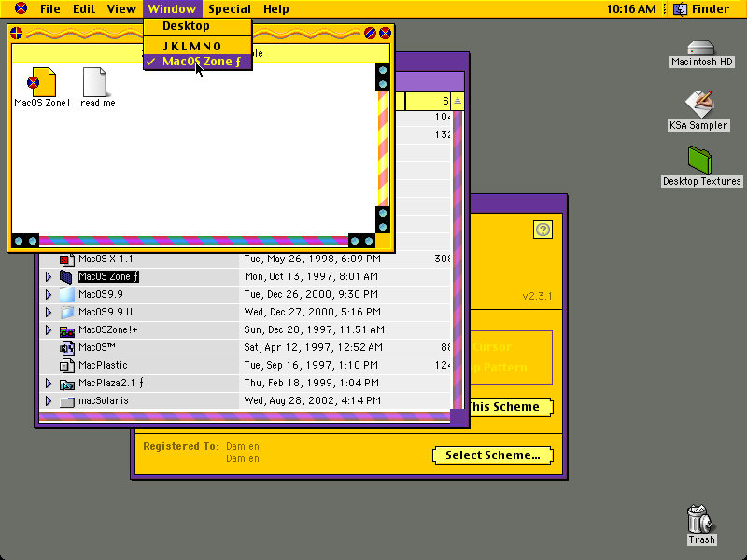Click front window vertical scroll down arrow
Screen dimensions: 747x560
coord(383,227)
